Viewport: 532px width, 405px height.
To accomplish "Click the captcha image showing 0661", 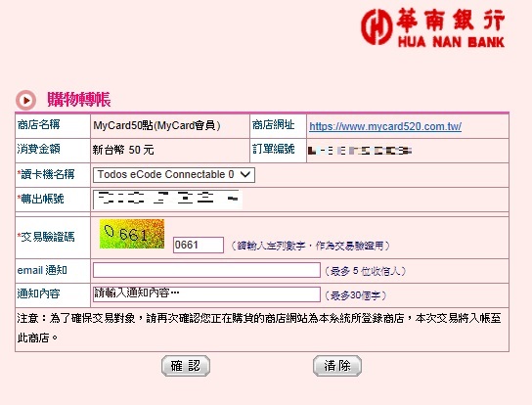I will (x=132, y=234).
